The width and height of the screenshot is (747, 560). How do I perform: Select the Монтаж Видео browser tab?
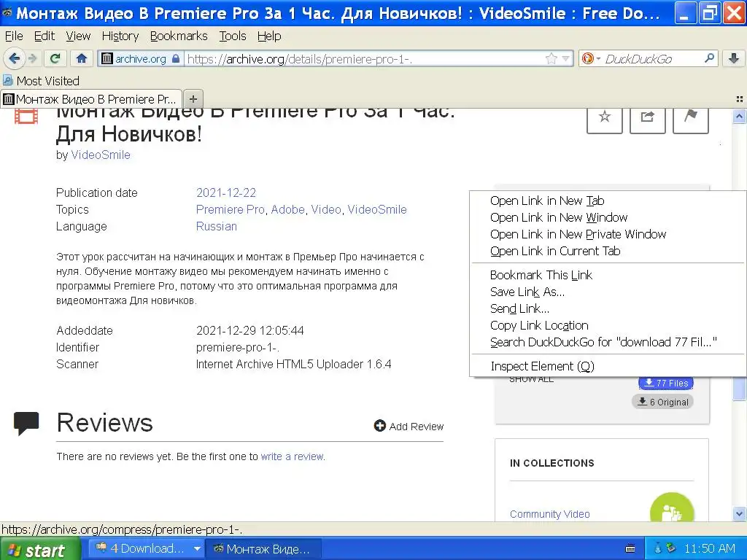click(x=91, y=99)
